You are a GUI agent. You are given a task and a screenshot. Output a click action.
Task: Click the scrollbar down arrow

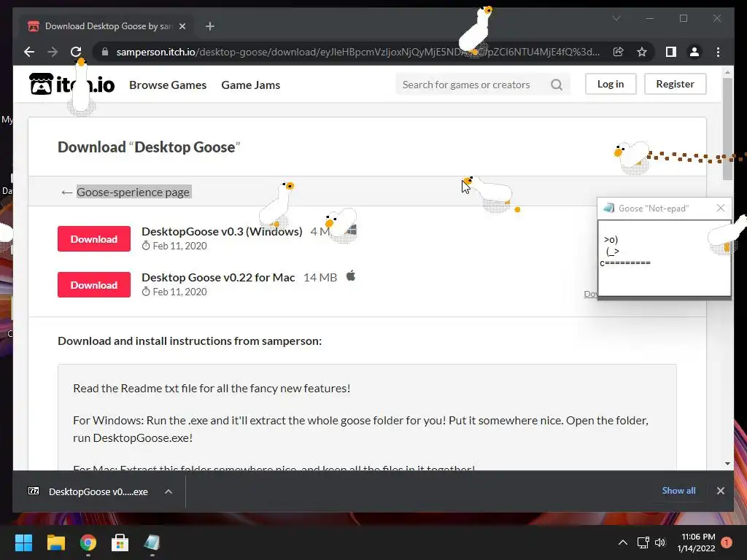click(x=727, y=463)
